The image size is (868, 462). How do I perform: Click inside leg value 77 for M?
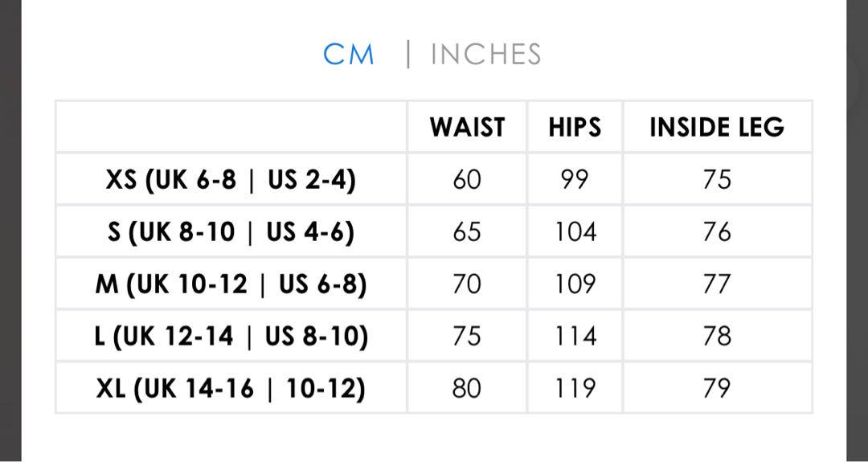717,284
